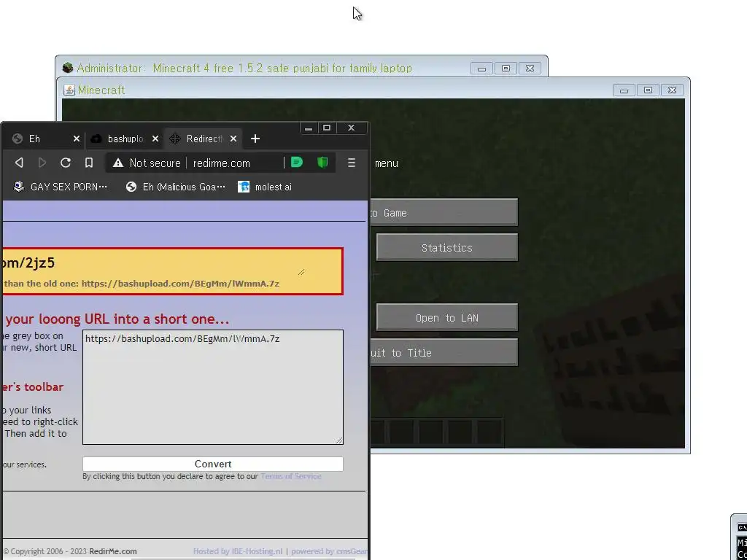Open the Eh (Malicious Goa… bookmark
The image size is (747, 560).
pos(175,187)
